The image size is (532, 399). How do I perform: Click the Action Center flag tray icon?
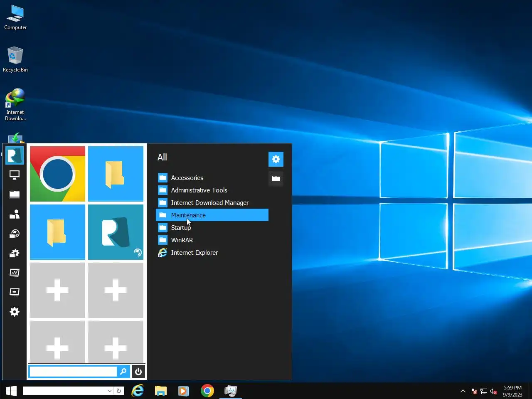[x=474, y=391]
